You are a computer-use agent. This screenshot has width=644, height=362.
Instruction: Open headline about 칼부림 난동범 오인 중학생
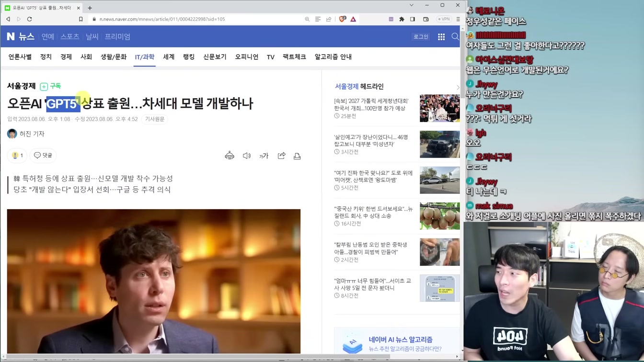(x=370, y=249)
